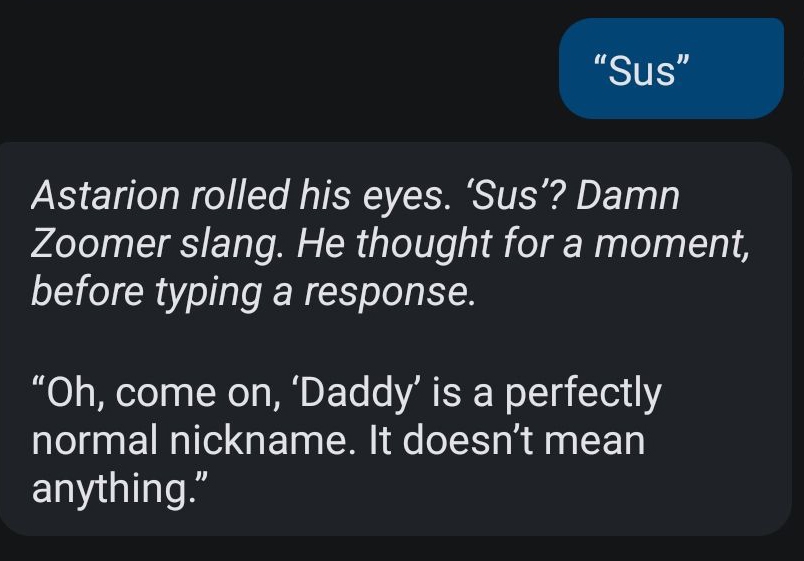Click the line "before typing a response."
Image resolution: width=804 pixels, height=561 pixels.
point(253,292)
